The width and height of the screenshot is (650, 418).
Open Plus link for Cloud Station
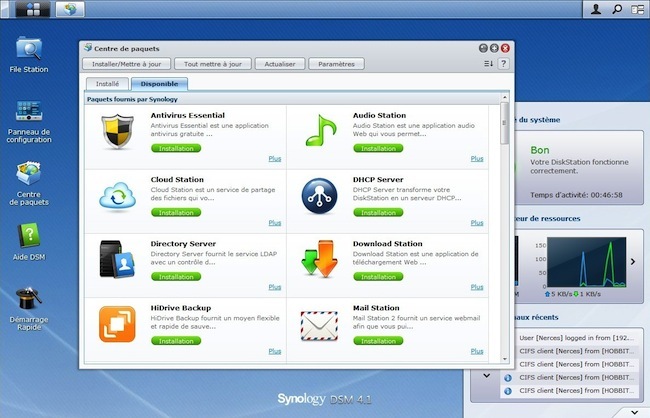[275, 223]
